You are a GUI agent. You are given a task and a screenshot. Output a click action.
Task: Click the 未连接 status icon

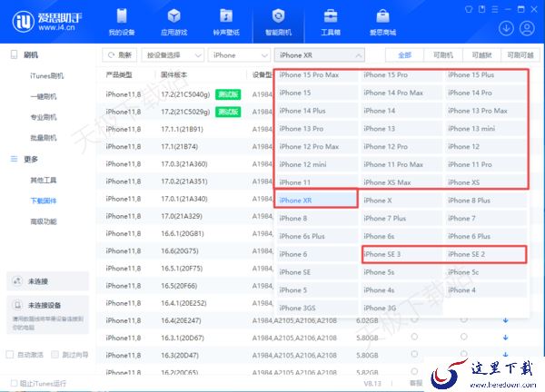click(x=17, y=281)
